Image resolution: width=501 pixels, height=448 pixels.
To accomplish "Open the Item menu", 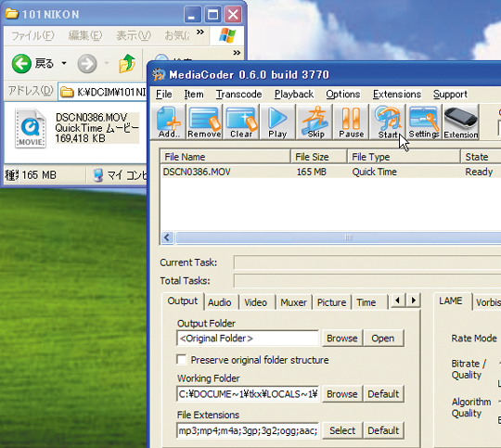I will 194,94.
